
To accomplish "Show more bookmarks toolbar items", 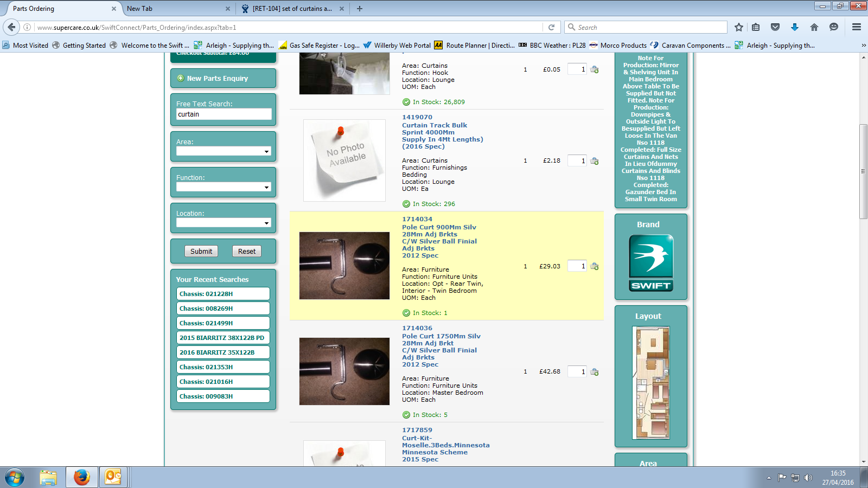I will point(864,46).
